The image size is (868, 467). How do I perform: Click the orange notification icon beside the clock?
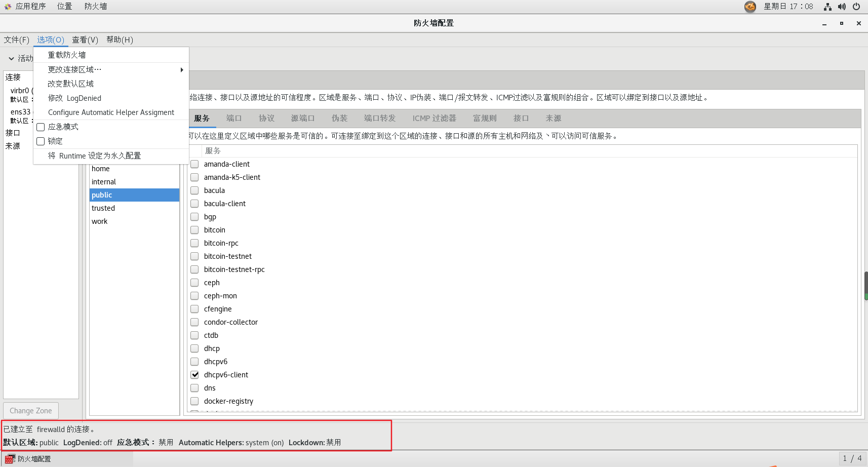(x=750, y=7)
